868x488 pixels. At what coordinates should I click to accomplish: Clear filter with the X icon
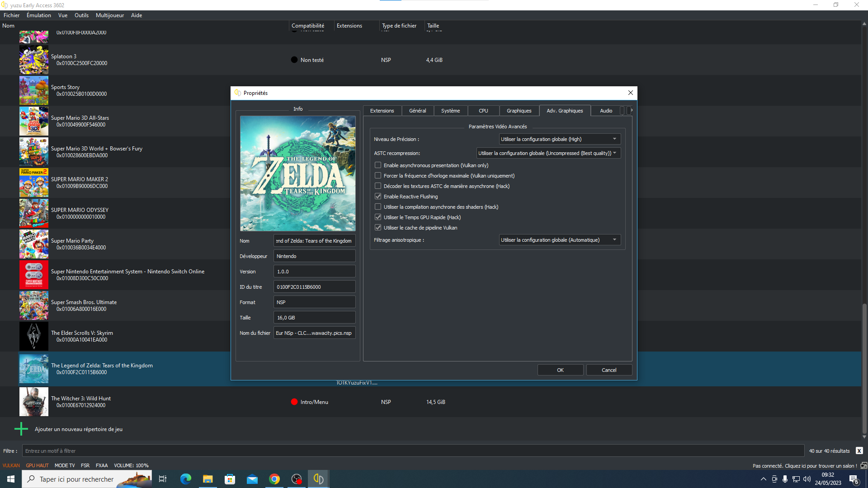(859, 451)
